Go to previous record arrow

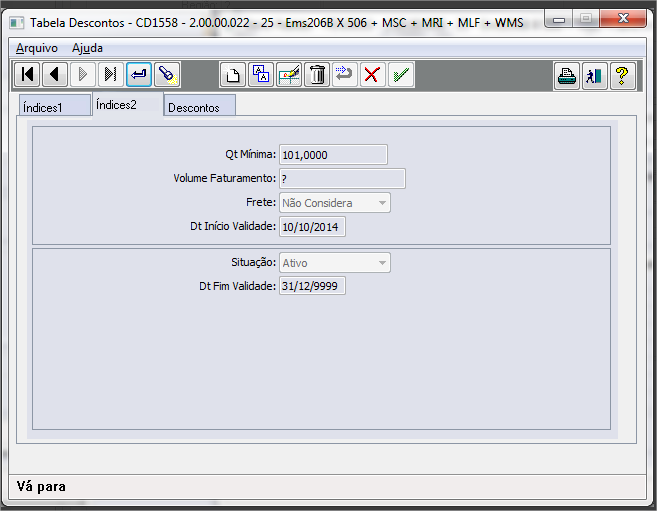55,75
